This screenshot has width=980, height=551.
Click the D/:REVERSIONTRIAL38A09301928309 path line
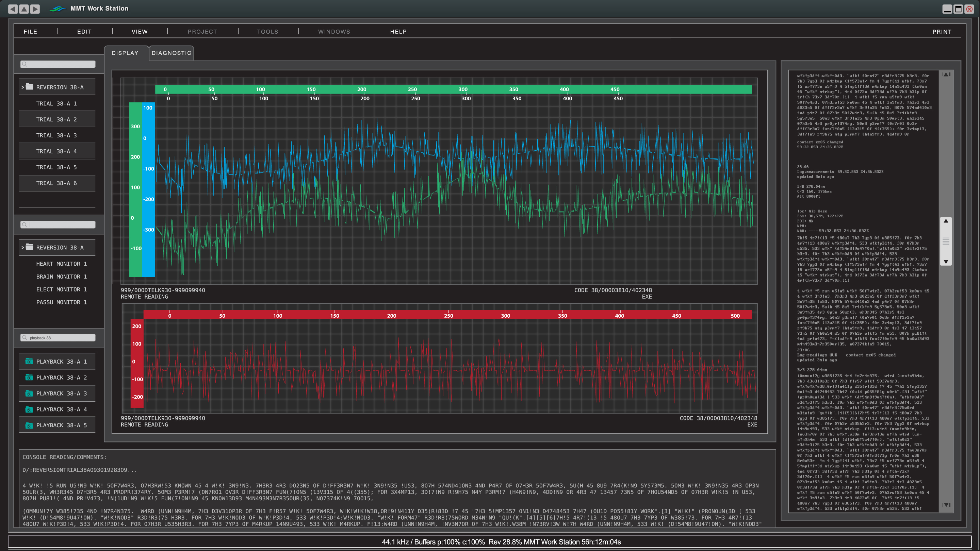click(80, 470)
